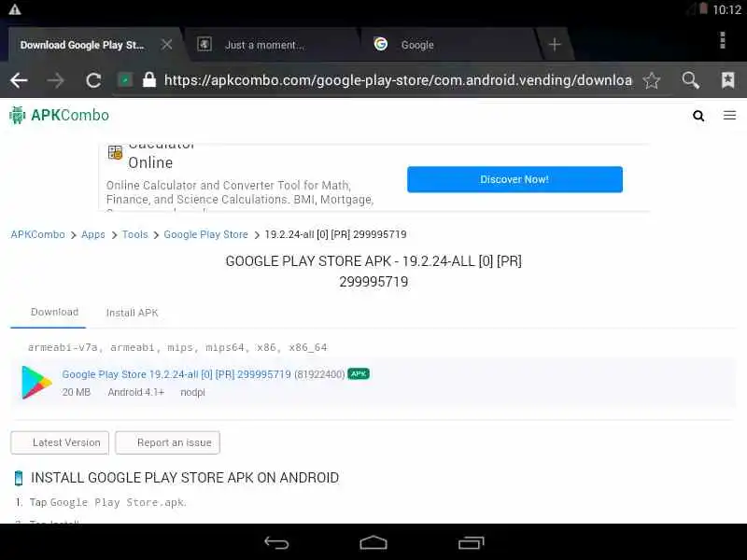Click the green APK badge

(359, 374)
